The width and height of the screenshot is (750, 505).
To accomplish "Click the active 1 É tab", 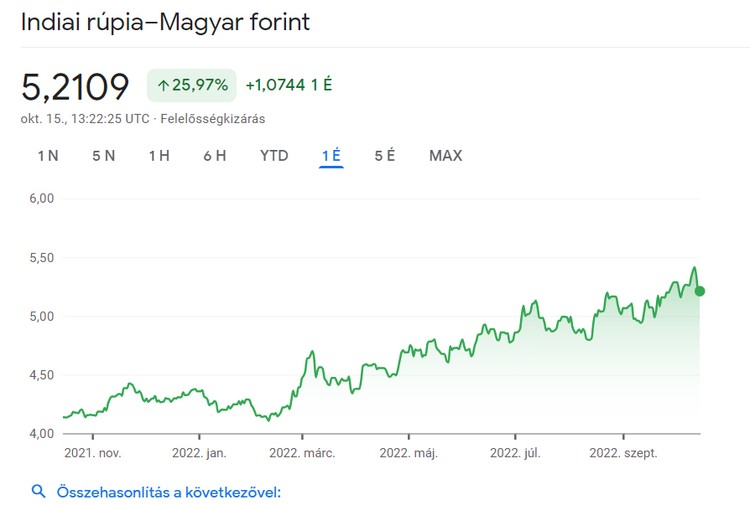I will [x=332, y=155].
